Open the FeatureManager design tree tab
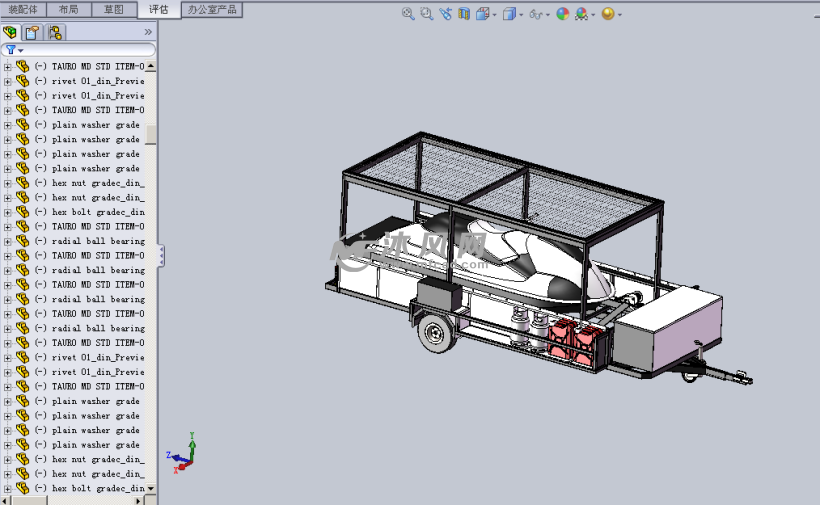 pyautogui.click(x=10, y=32)
